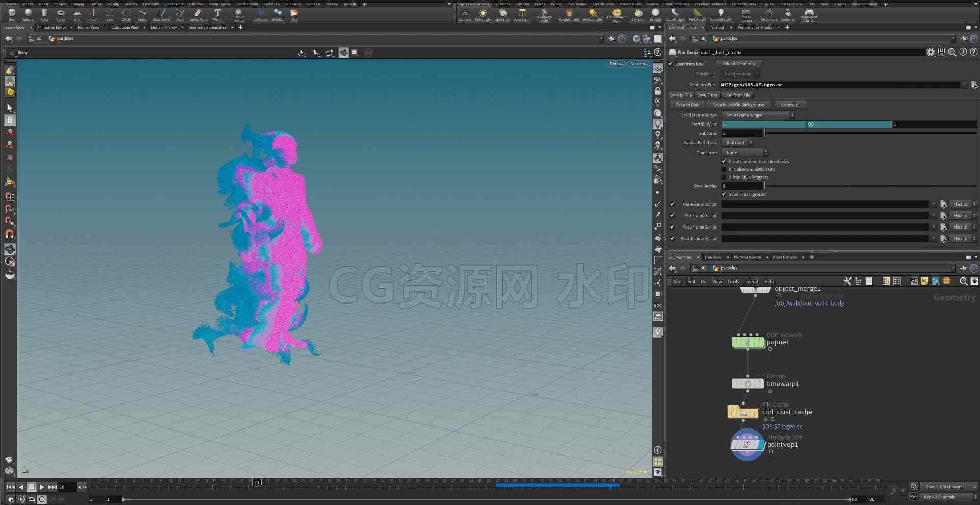Click Save to Disk in Background button
Viewport: 980px width, 505px height.
738,105
